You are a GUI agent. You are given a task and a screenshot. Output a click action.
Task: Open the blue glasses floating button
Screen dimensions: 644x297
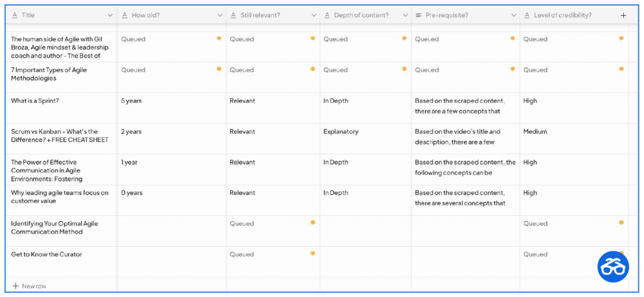pos(613,267)
